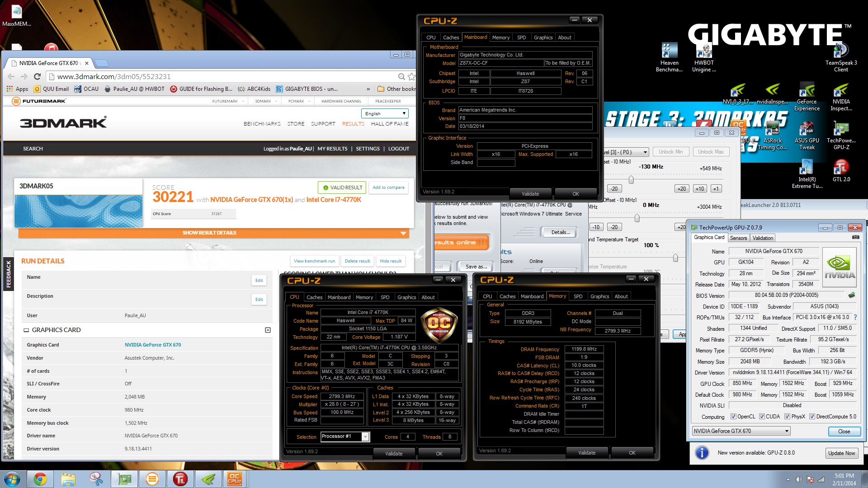Open HALL OF FAME menu on 3DMark
The image size is (868, 488).
(x=390, y=124)
